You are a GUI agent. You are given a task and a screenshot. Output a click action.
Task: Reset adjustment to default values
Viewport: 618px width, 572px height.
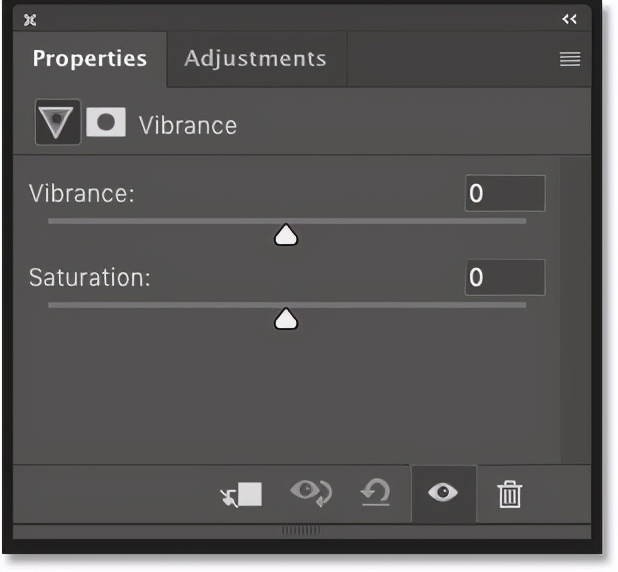pyautogui.click(x=376, y=493)
